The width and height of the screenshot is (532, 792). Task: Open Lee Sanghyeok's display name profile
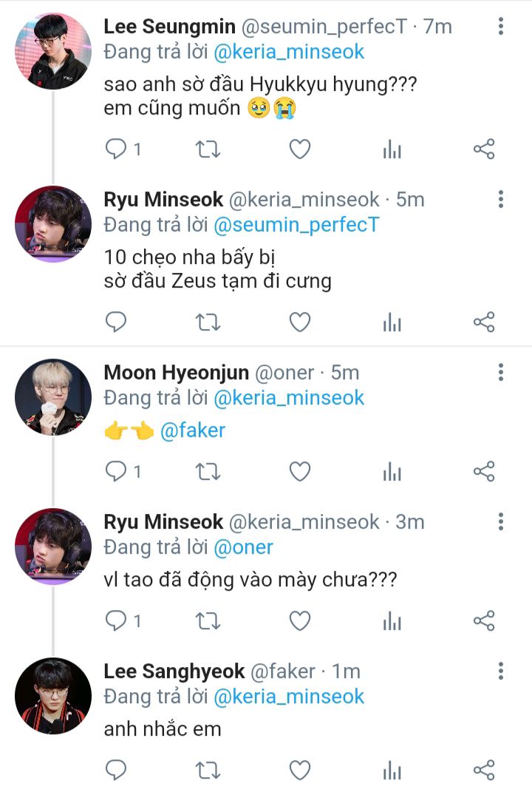coord(174,671)
